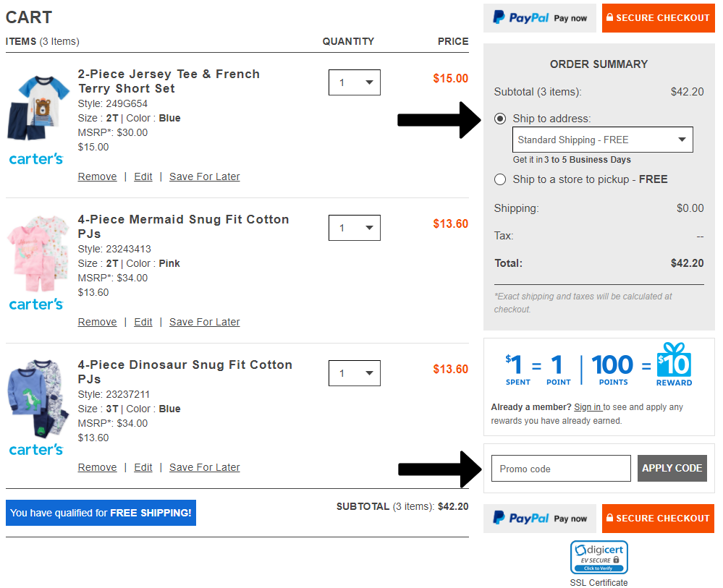Edit the Dinosaur Snug Fit PJs item

pyautogui.click(x=143, y=467)
